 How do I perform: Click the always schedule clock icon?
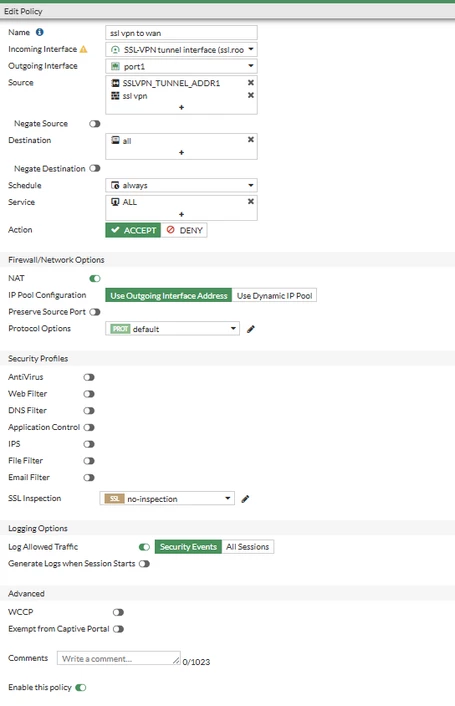tap(115, 185)
